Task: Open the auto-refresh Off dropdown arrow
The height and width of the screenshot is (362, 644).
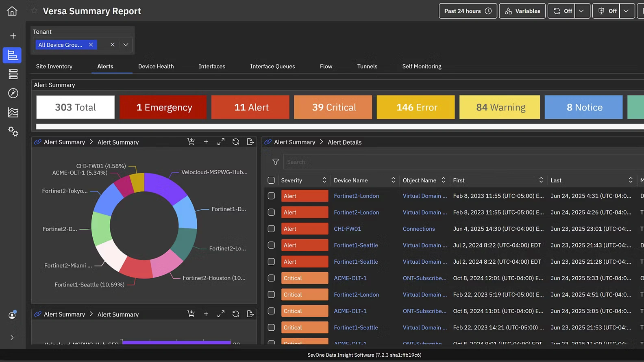Action: pyautogui.click(x=581, y=11)
